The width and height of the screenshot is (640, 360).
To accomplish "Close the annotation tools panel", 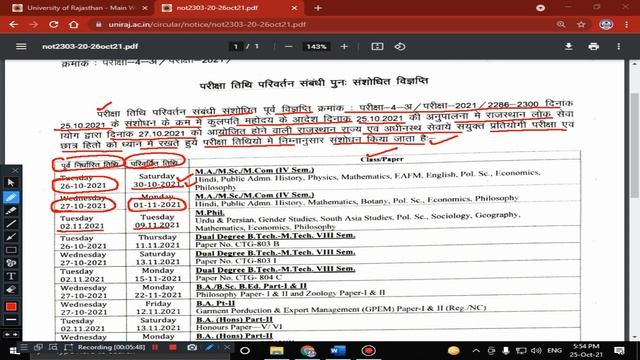I will (x=15, y=170).
